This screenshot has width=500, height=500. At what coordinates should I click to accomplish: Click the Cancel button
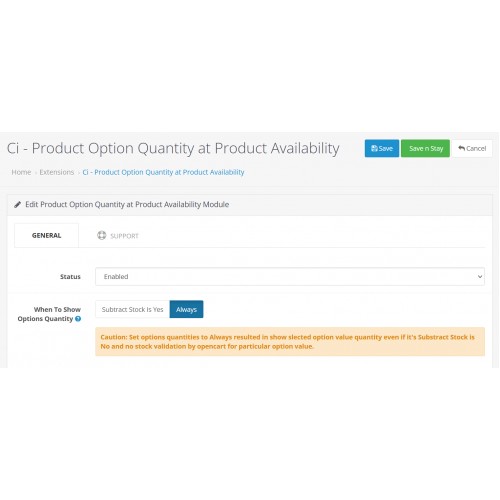tap(472, 148)
